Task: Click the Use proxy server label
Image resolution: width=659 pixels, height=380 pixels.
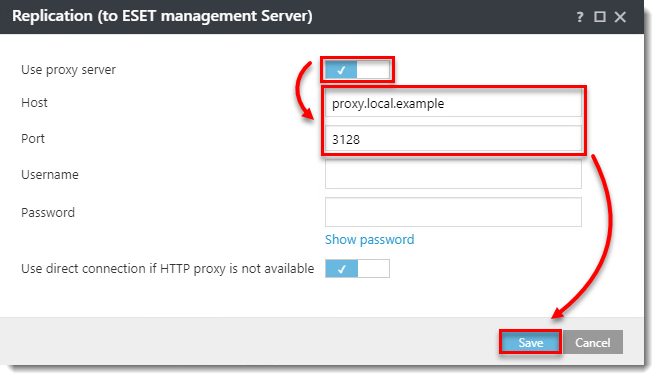Action: [x=68, y=70]
